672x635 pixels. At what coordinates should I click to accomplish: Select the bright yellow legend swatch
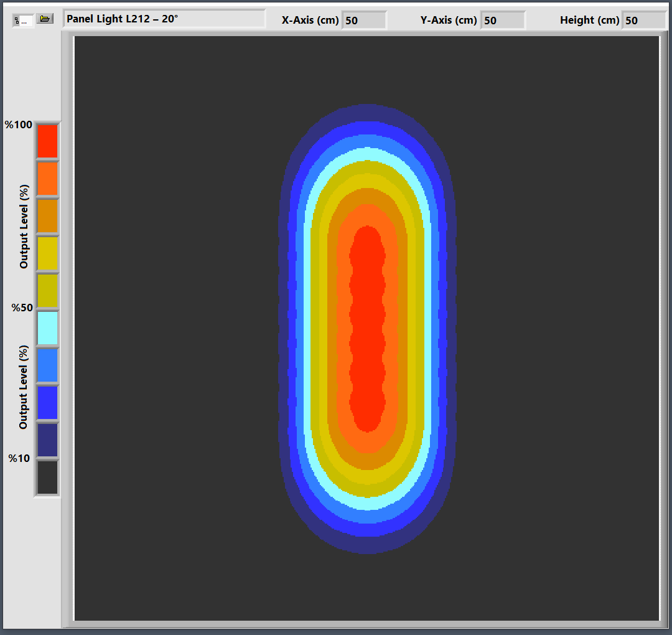(47, 253)
